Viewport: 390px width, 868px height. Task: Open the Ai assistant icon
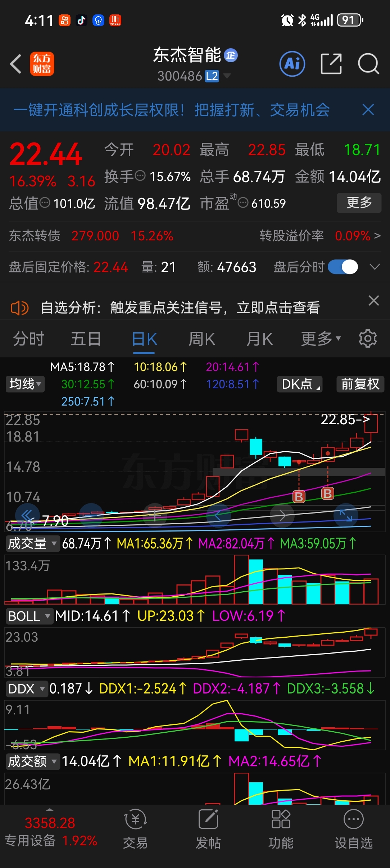pyautogui.click(x=292, y=64)
